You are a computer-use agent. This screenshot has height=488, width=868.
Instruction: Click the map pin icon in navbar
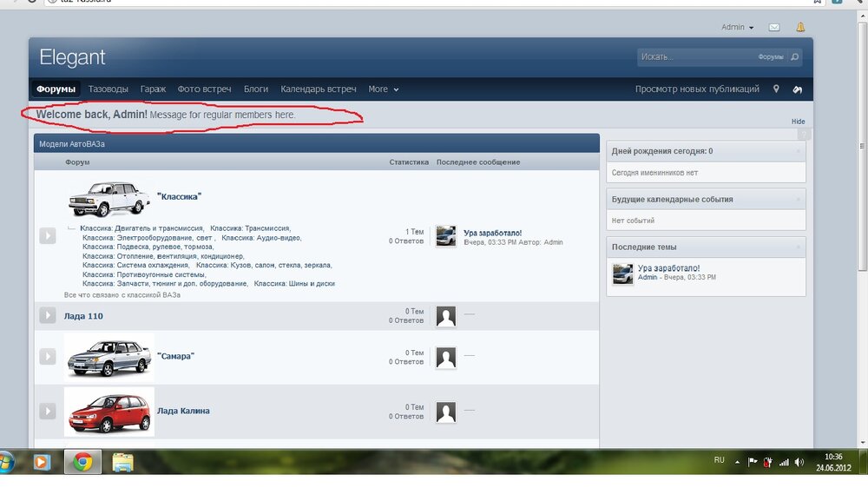tap(776, 89)
